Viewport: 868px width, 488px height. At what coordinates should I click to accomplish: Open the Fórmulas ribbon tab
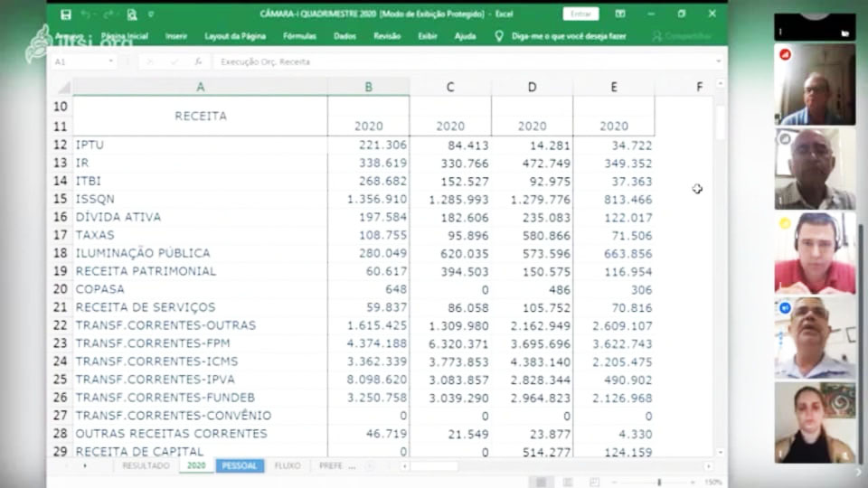click(x=299, y=36)
